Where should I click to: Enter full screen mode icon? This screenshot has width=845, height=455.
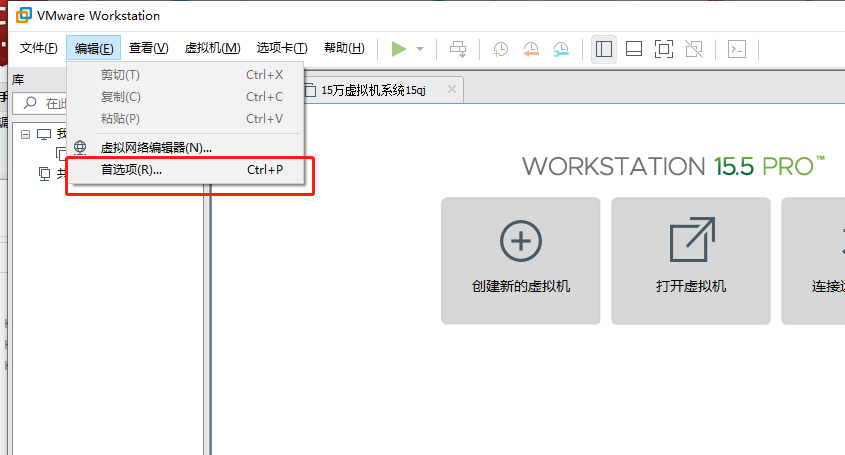[664, 49]
